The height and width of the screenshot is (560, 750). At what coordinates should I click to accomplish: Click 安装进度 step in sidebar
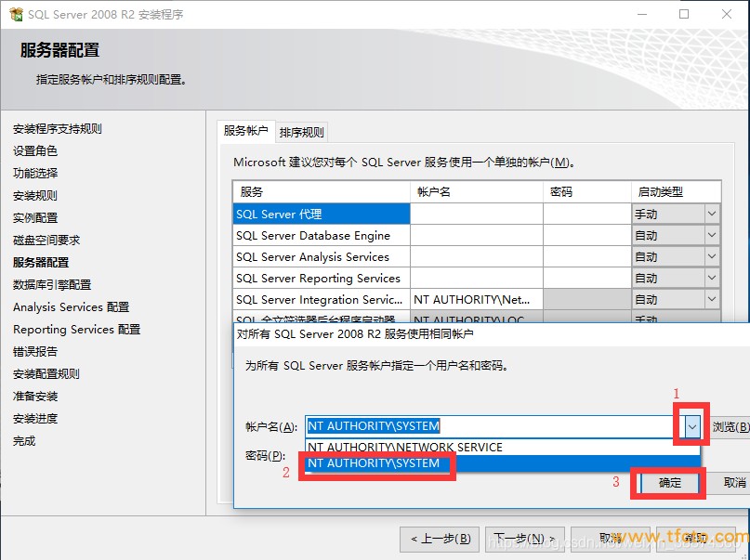35,419
